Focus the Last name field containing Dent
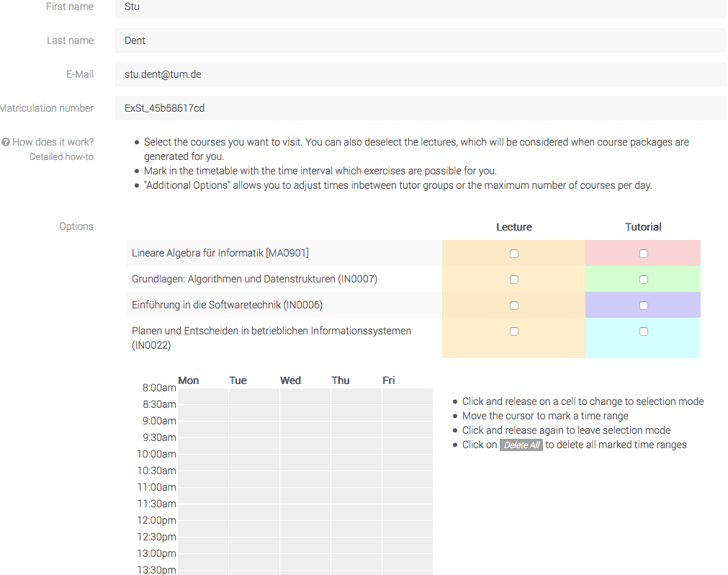 pos(421,40)
